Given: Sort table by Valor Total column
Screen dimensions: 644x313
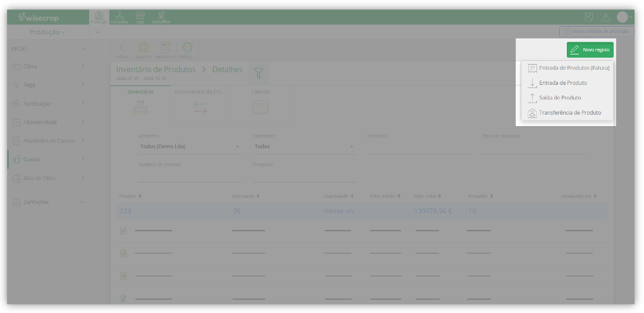Looking at the screenshot, I should [427, 196].
